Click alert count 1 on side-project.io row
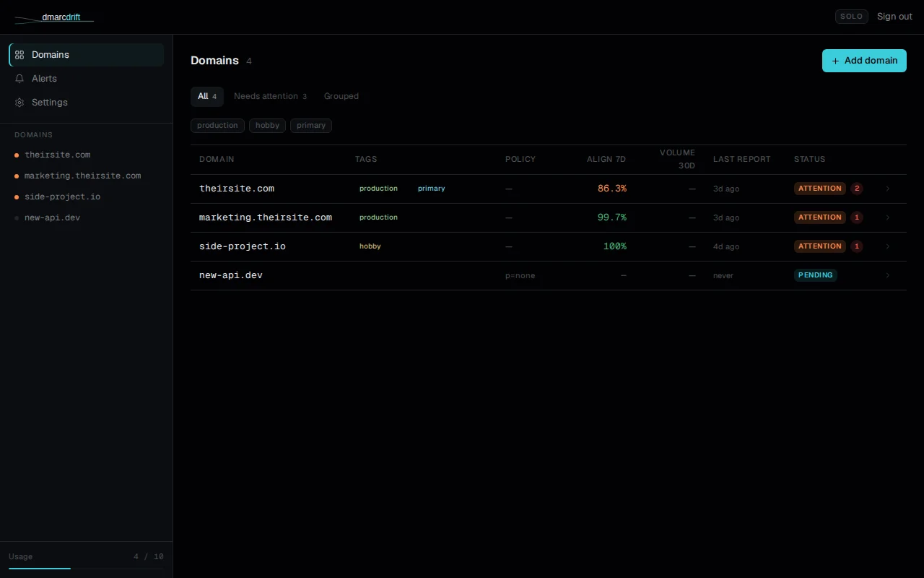924x578 pixels. [857, 246]
